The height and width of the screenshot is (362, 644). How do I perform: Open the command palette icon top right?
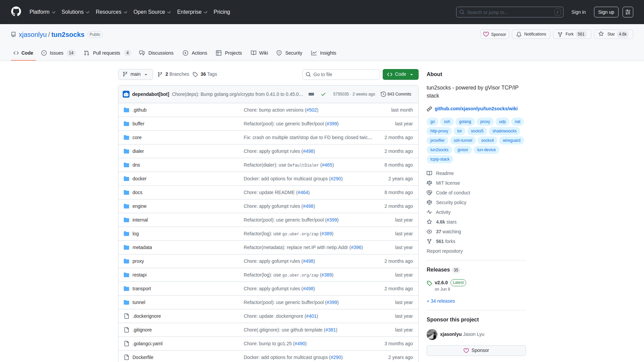click(628, 12)
